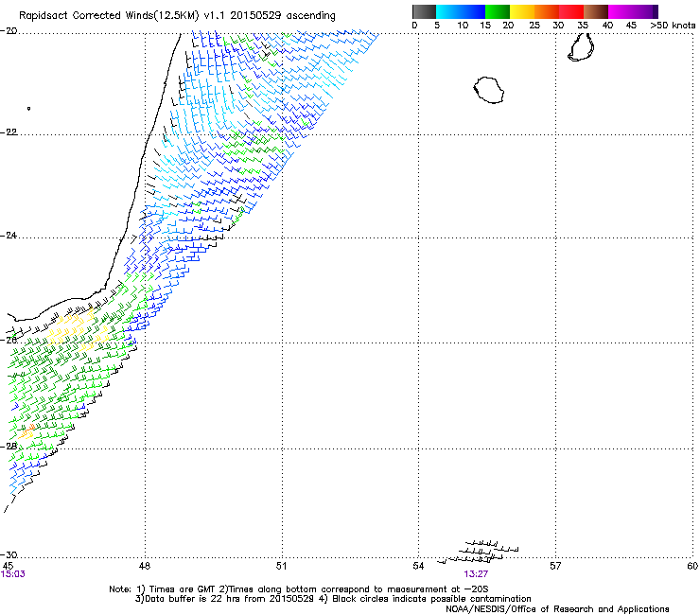
Task: Click the green 15-20 knots legend segment
Action: click(x=498, y=11)
